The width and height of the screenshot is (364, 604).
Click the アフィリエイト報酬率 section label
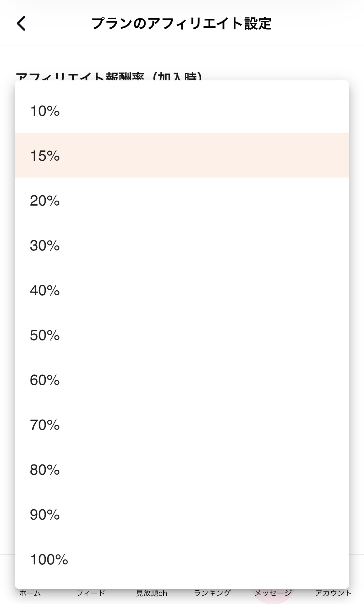coord(80,76)
